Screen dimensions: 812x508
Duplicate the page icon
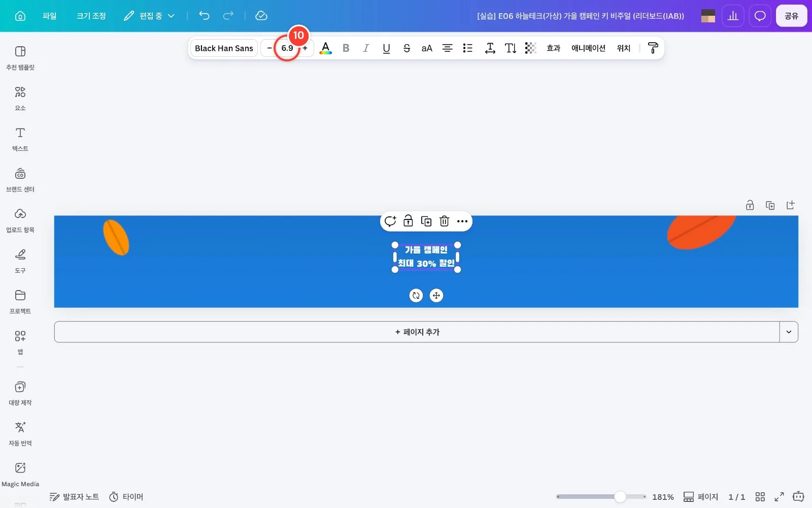[x=770, y=205]
